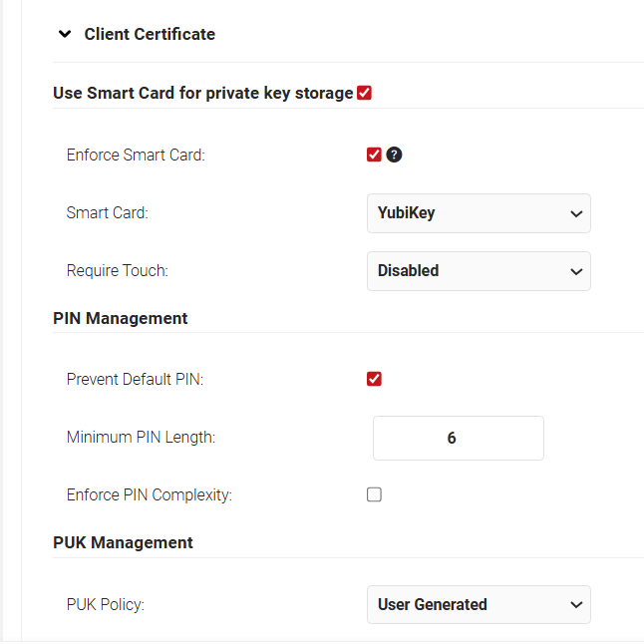Open the Enforce Smart Card help icon
The width and height of the screenshot is (644, 644).
394,155
